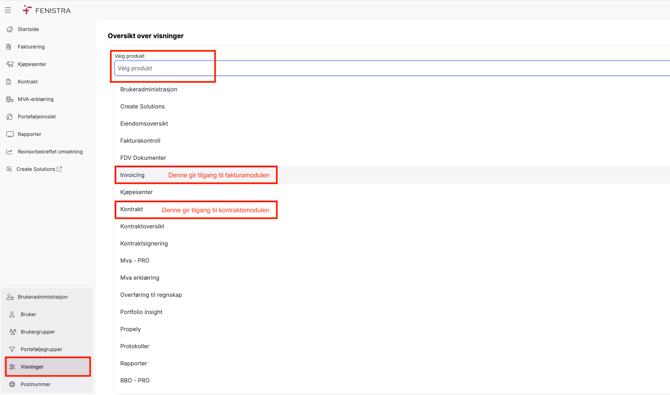Click the Rapporter monitor icon

10,134
